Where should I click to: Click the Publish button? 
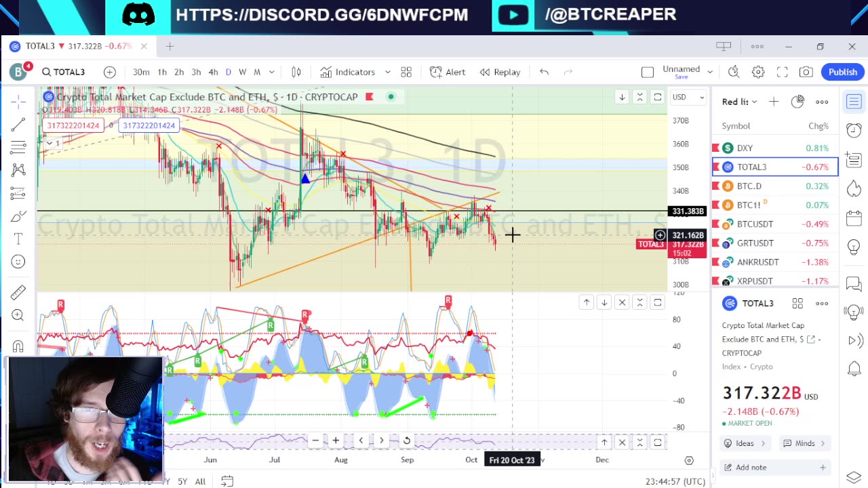click(x=843, y=72)
